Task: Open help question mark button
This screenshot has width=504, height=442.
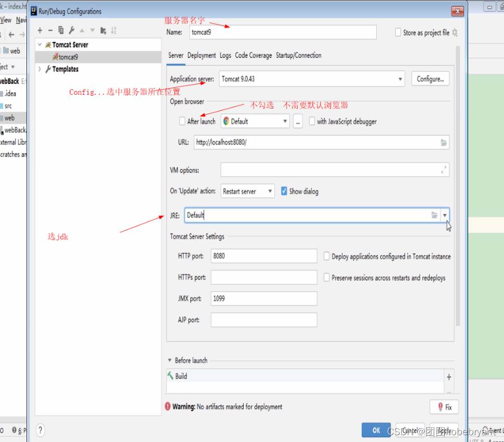Action: [40, 430]
